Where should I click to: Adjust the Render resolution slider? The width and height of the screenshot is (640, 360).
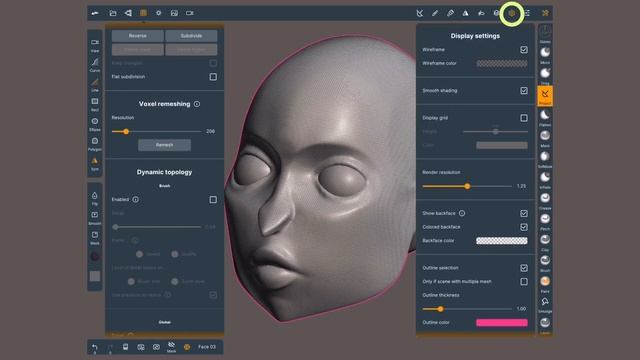[467, 186]
